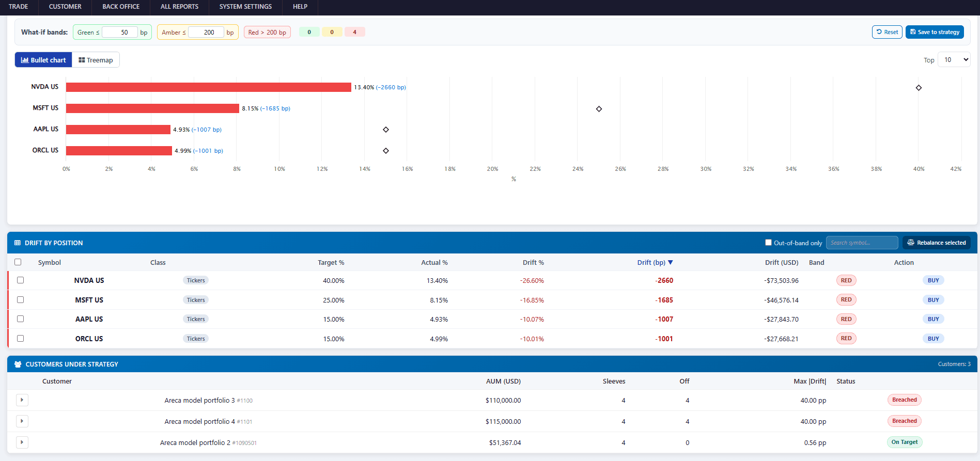Image resolution: width=980 pixels, height=461 pixels.
Task: Toggle the select-all checkbox in drift table header
Action: [18, 262]
